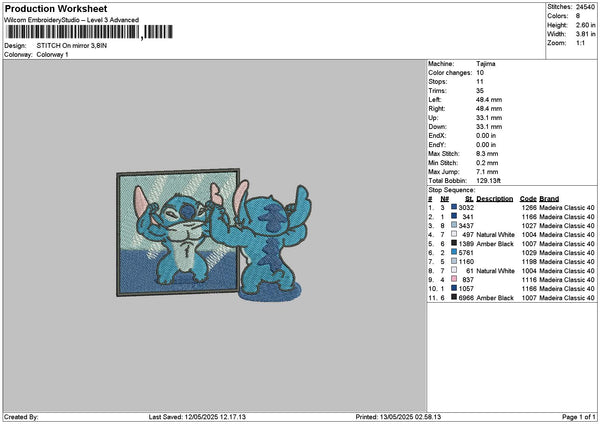Click "Printed: 13/05/2025 02.58.13" footer text
This screenshot has height=424, width=600.
[x=398, y=417]
